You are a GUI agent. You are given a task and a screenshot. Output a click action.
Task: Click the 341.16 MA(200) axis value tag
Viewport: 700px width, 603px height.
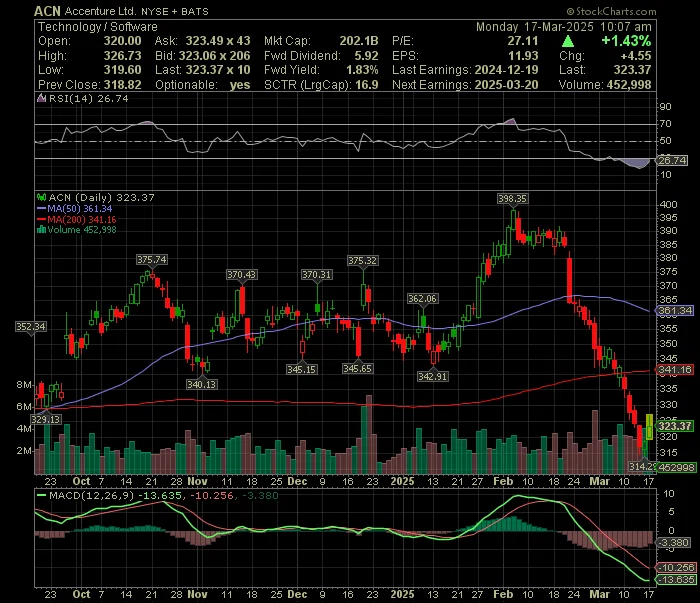[x=675, y=370]
